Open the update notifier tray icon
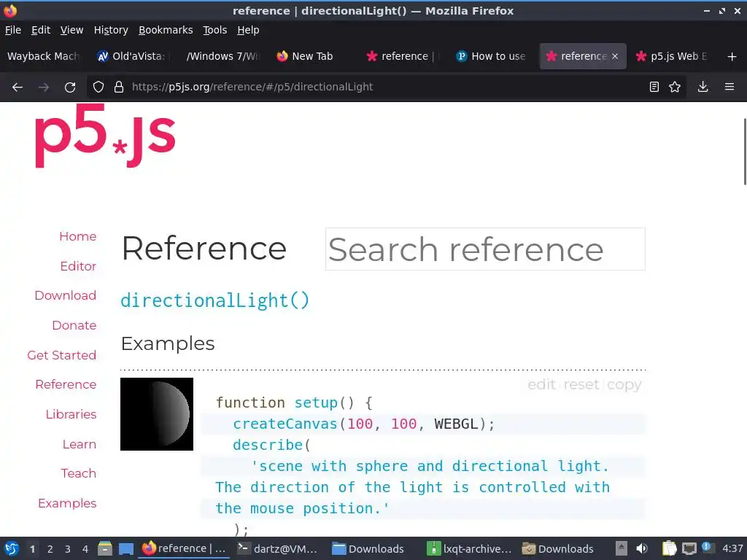 (x=708, y=548)
